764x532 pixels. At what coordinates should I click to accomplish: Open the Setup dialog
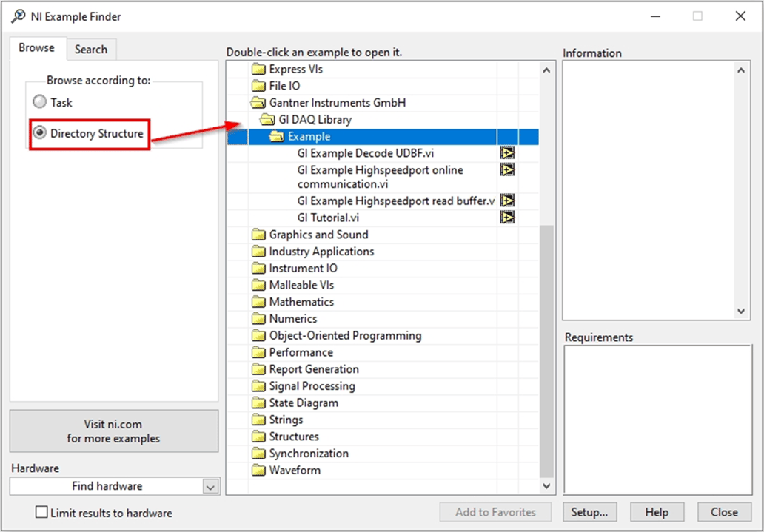(590, 511)
